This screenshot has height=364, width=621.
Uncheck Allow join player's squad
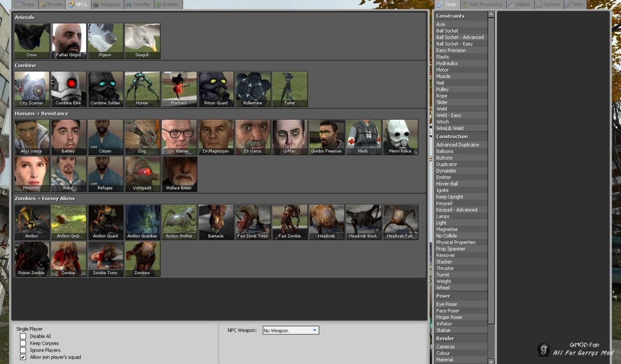23,357
